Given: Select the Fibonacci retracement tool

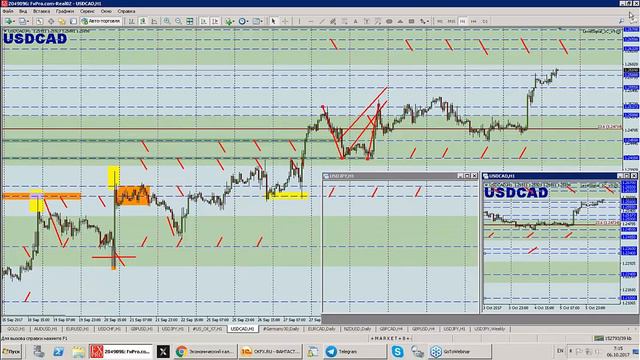Looking at the screenshot, I should pyautogui.click(x=344, y=21).
